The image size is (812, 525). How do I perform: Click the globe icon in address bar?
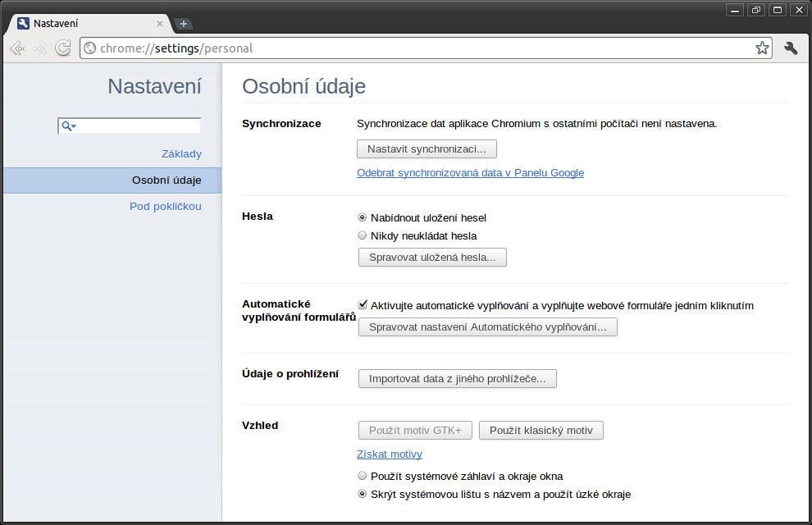click(x=90, y=48)
